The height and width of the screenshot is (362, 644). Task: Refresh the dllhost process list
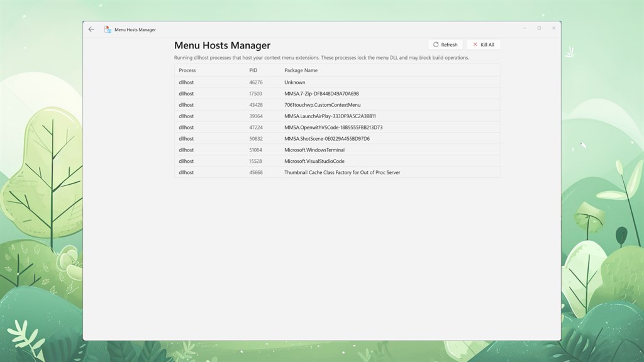click(x=445, y=45)
